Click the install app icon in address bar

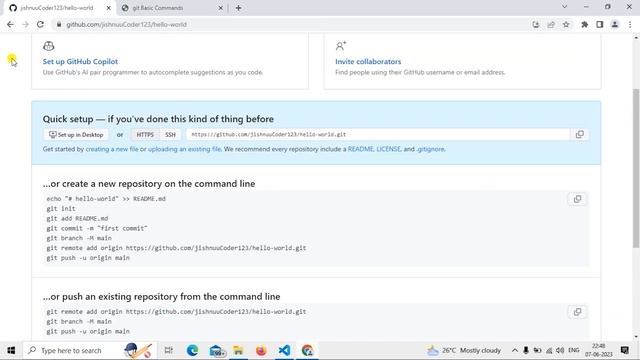536,24
